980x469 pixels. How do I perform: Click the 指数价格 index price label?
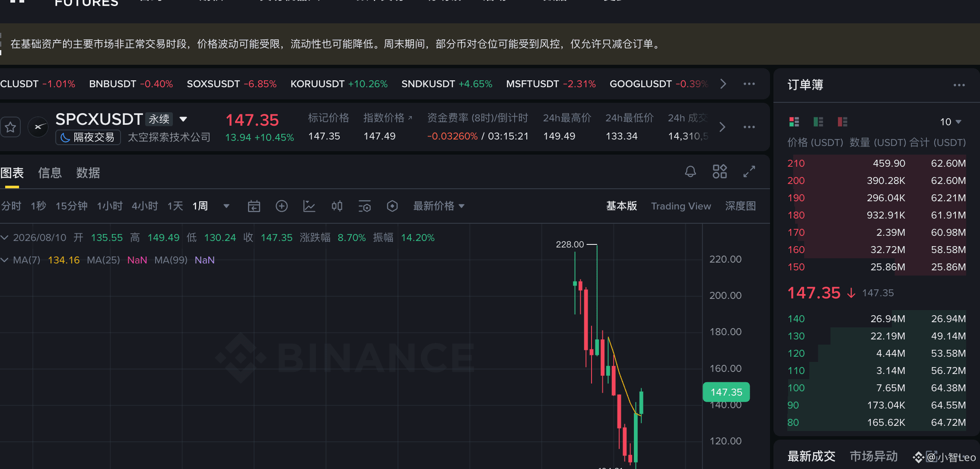[x=384, y=118]
